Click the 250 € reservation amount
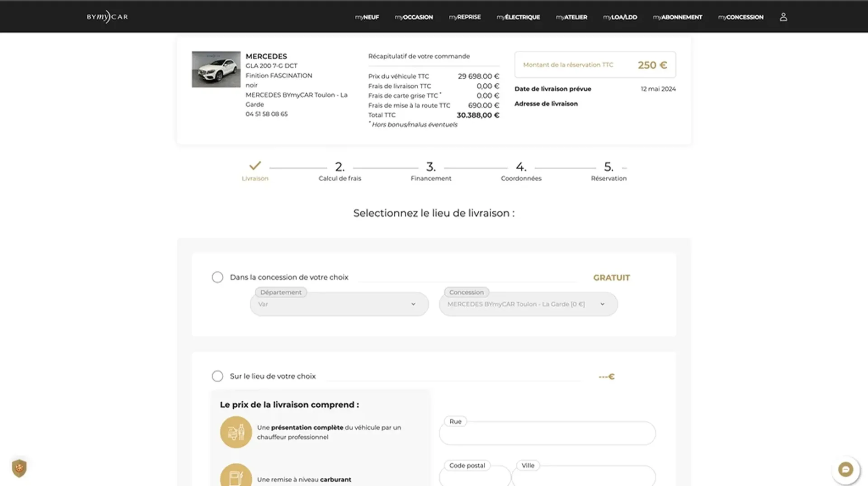Image resolution: width=868 pixels, height=486 pixels. tap(652, 65)
